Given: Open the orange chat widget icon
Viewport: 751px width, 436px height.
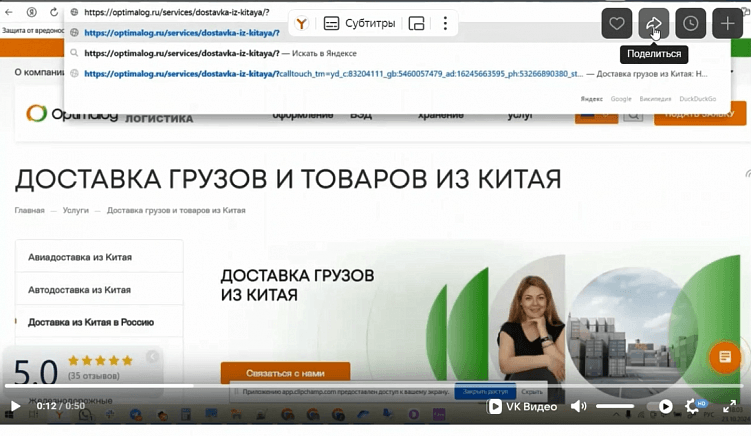Looking at the screenshot, I should tap(725, 357).
